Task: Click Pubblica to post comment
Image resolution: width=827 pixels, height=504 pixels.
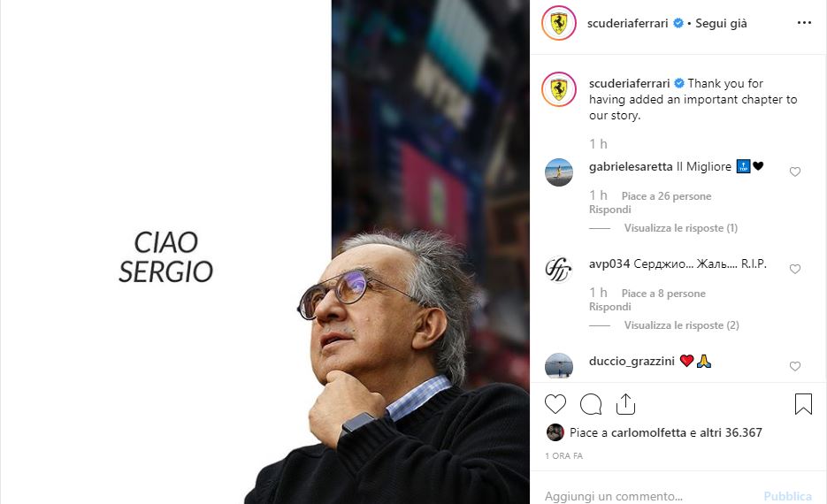Action: pyautogui.click(x=787, y=496)
